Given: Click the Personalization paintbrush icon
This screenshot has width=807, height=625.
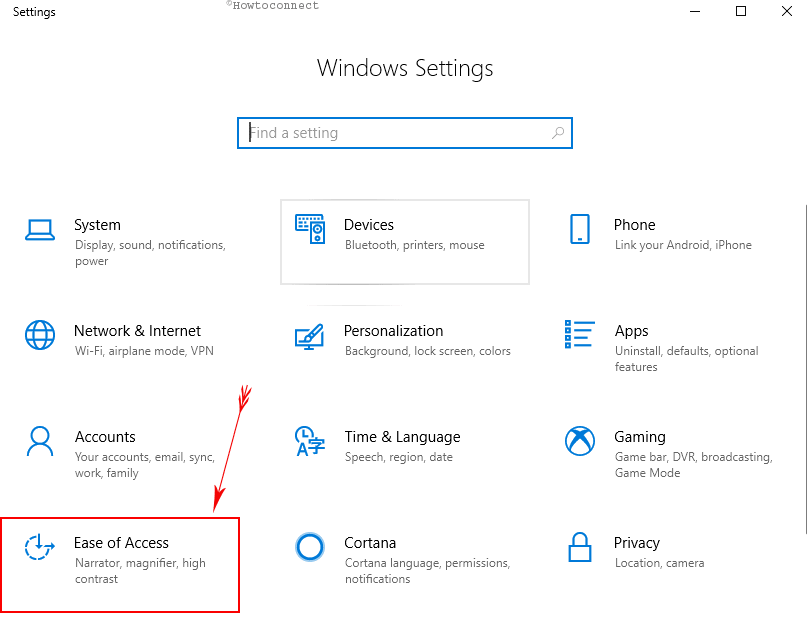Looking at the screenshot, I should click(309, 336).
